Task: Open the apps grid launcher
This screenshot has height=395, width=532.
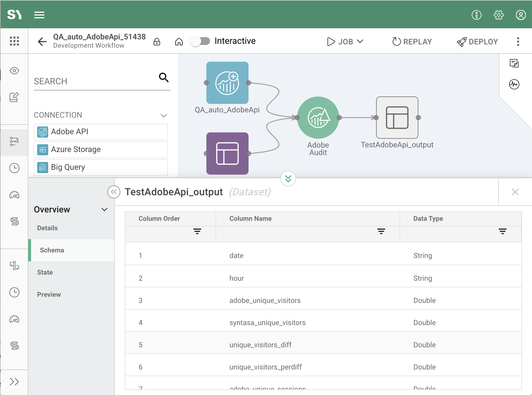Action: click(14, 41)
